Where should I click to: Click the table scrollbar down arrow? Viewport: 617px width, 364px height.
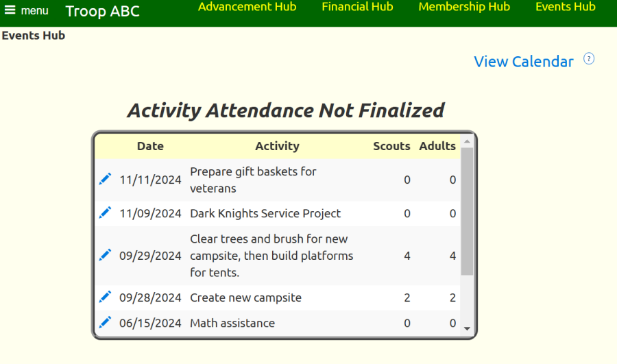(x=467, y=328)
